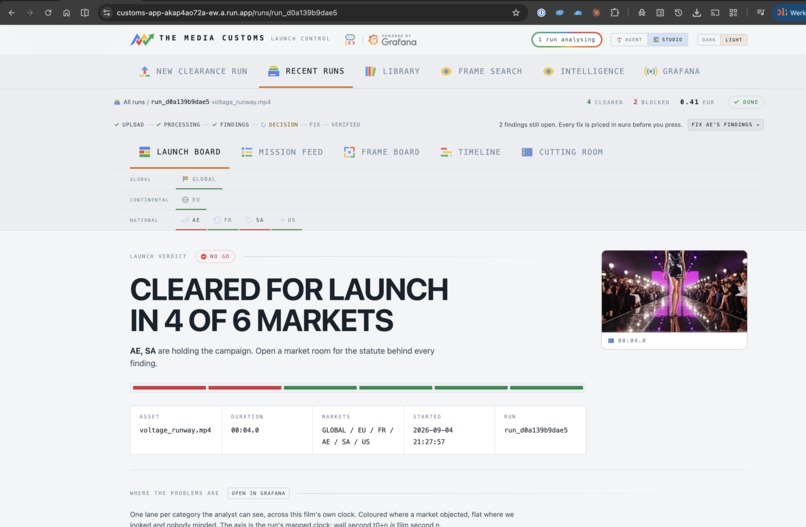Click the last green market progress segment
Viewport: 806px width, 527px height.
tap(546, 388)
